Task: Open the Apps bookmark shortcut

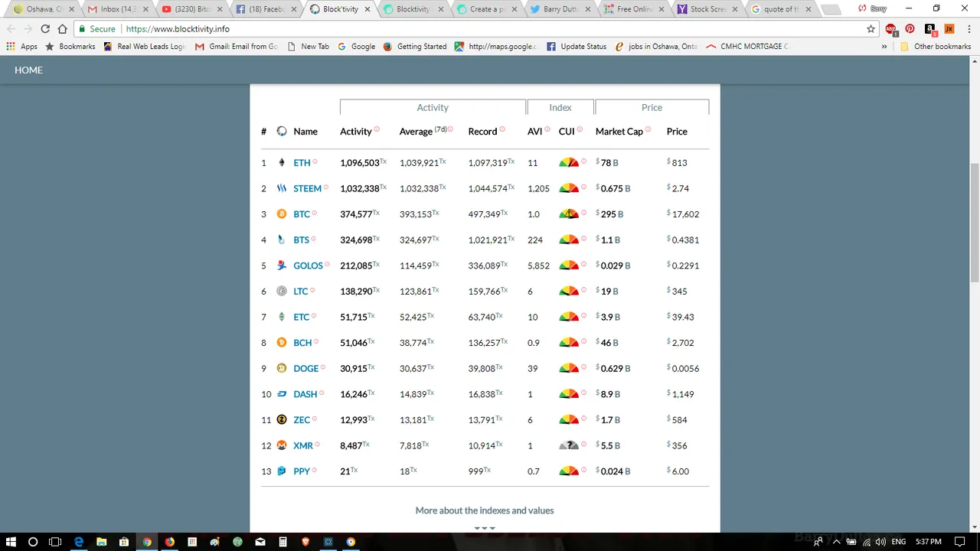Action: click(x=21, y=47)
